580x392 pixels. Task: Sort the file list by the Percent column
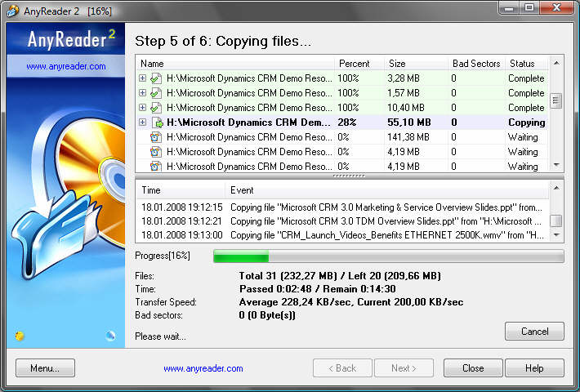(358, 63)
